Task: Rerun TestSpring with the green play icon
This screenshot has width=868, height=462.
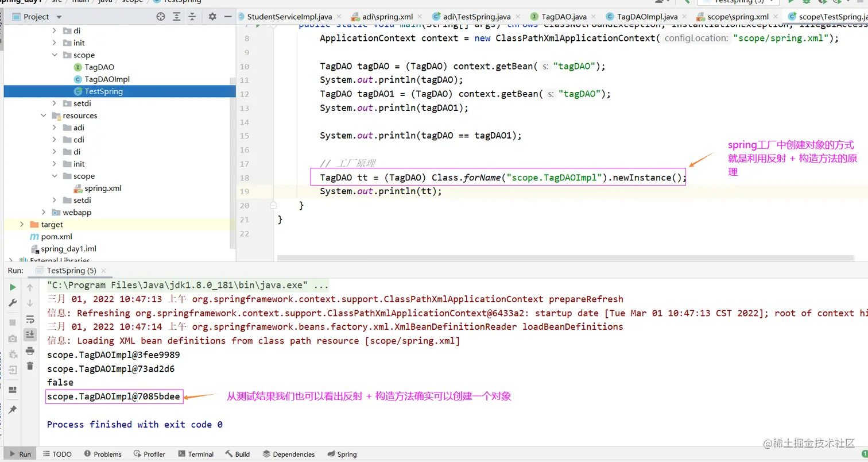Action: (13, 287)
